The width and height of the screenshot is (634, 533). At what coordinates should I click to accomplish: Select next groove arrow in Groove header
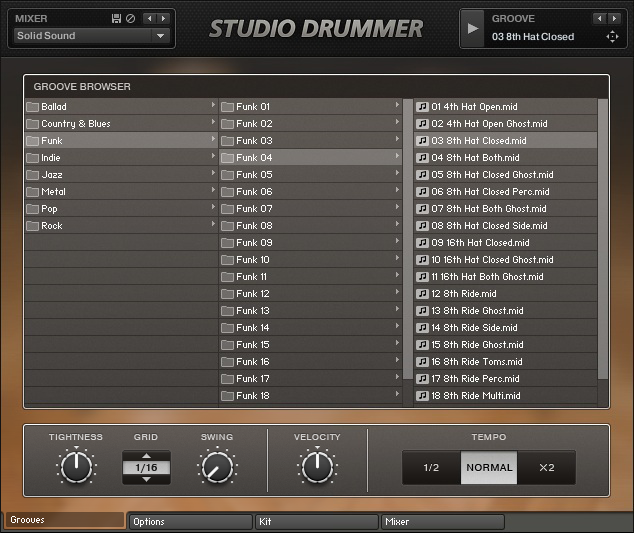[614, 19]
